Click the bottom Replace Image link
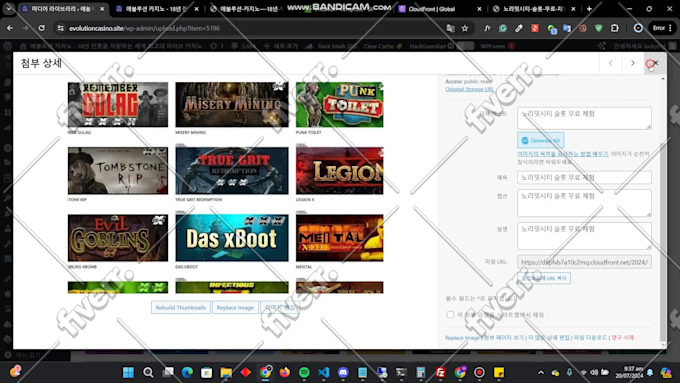This screenshot has width=680, height=383. (x=462, y=337)
